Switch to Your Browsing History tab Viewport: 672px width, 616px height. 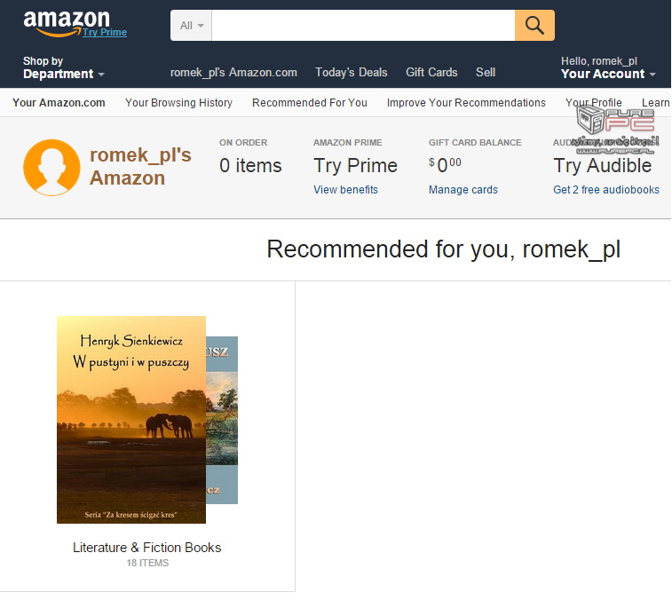[x=178, y=103]
